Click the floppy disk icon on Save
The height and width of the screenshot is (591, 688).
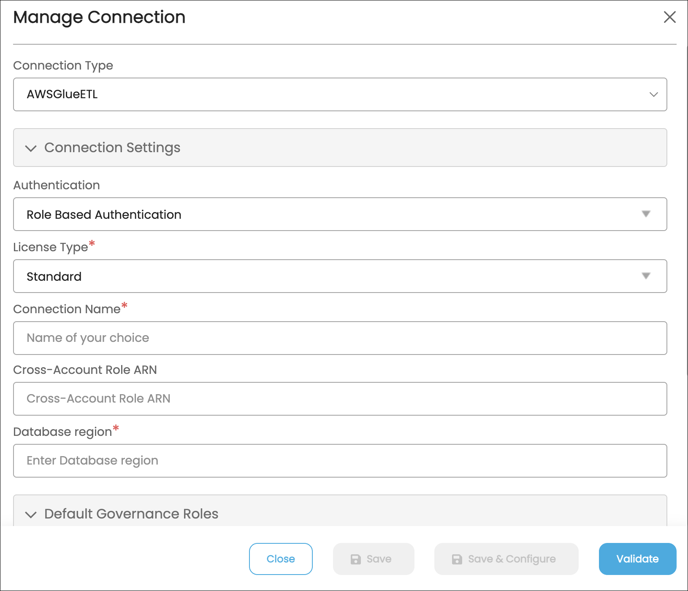(x=355, y=559)
